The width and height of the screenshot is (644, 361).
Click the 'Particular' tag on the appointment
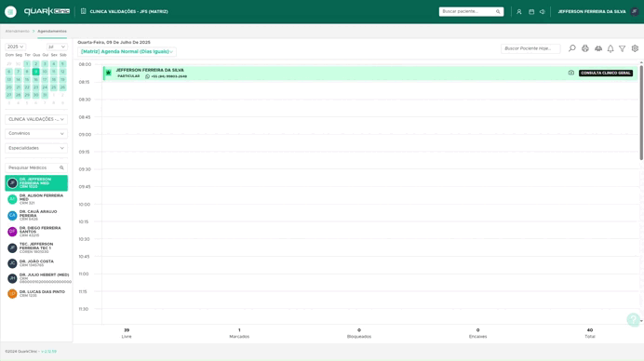point(128,76)
